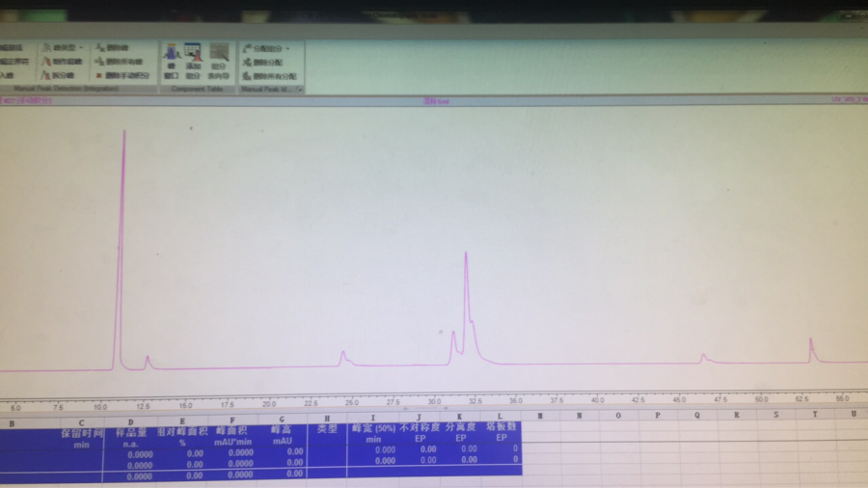This screenshot has width=868, height=488.
Task: Select column G header in results table
Action: 282,420
